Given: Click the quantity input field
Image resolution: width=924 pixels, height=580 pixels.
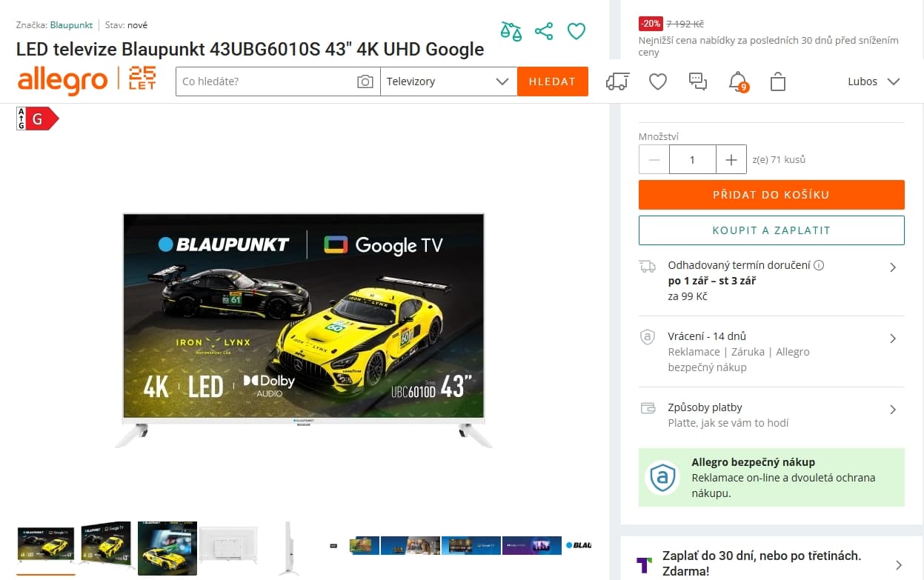Looking at the screenshot, I should pos(693,160).
